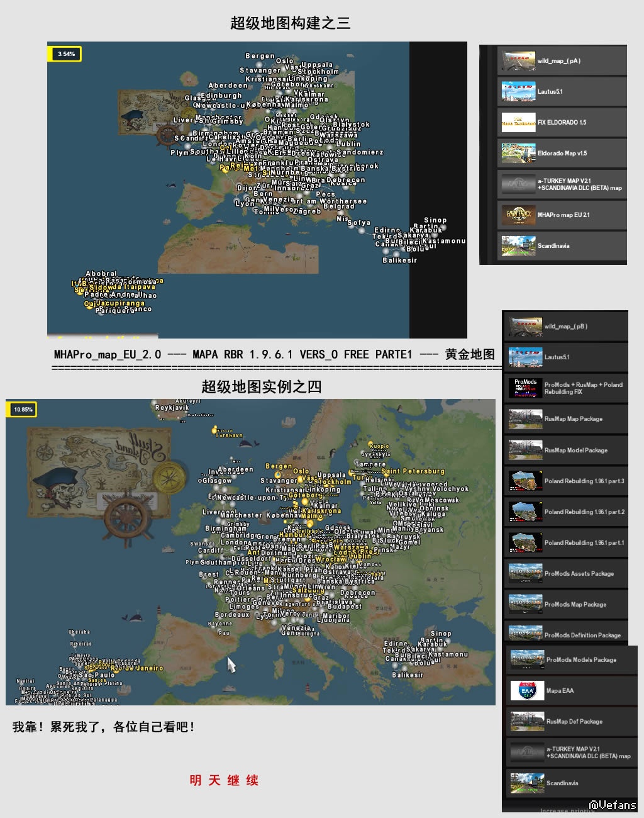The height and width of the screenshot is (818, 644).
Task: Select the Edinburgh city label
Action: click(x=221, y=96)
